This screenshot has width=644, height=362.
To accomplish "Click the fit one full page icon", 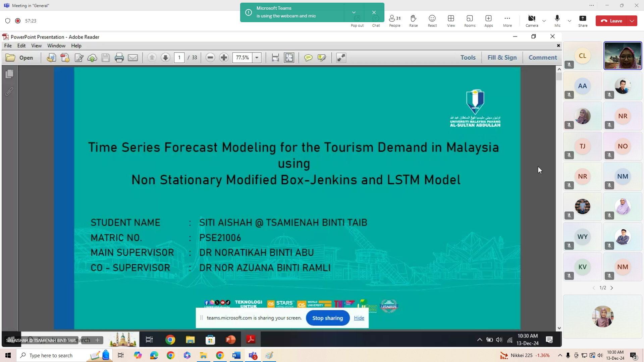I will click(289, 58).
